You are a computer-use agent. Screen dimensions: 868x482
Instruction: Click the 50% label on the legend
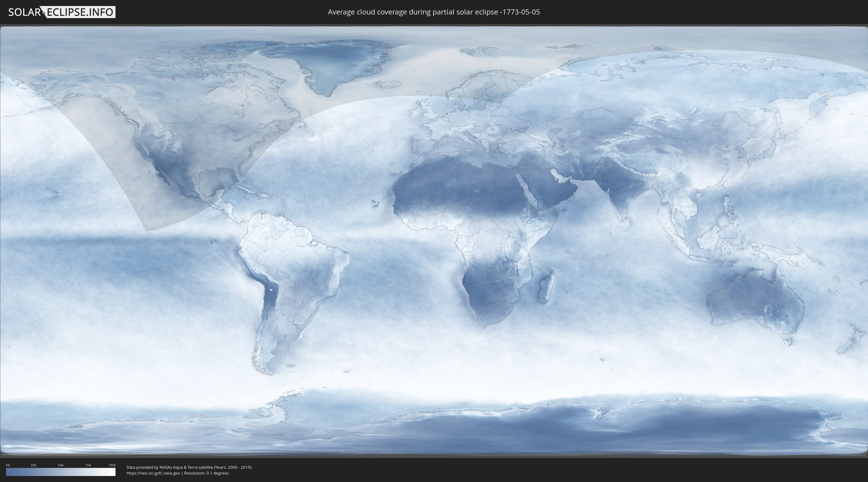[61, 465]
